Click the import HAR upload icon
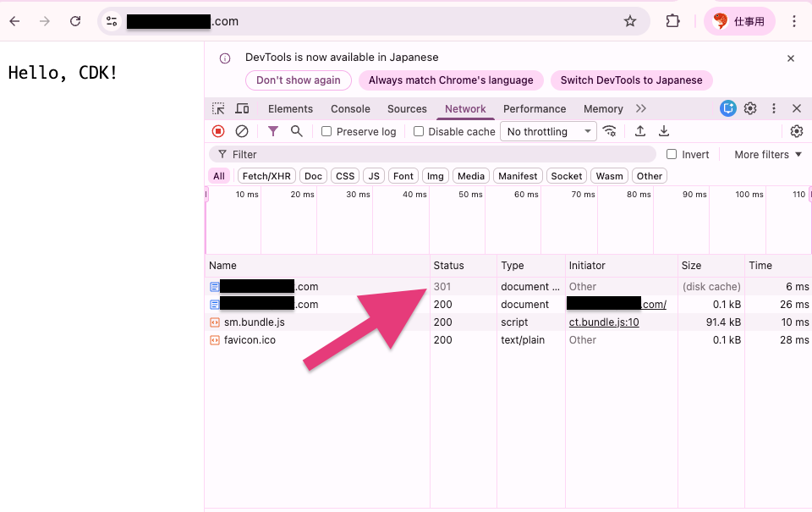 [x=640, y=131]
